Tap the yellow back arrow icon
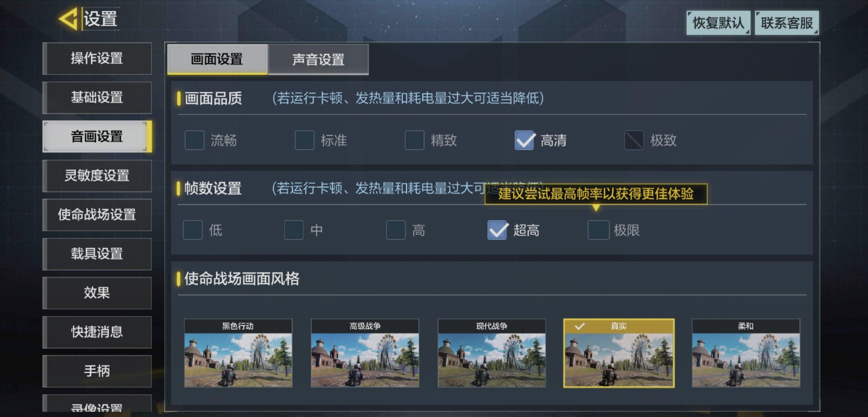This screenshot has width=868, height=417. (x=69, y=19)
